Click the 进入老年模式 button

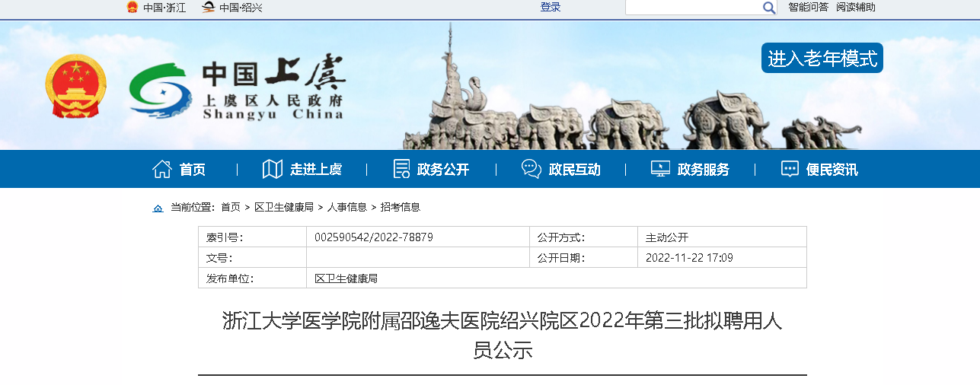[x=822, y=58]
